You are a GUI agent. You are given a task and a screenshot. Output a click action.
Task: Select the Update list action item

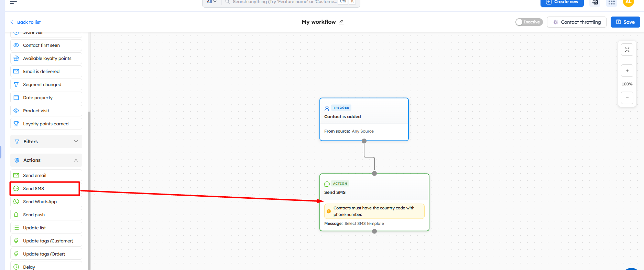click(x=46, y=228)
